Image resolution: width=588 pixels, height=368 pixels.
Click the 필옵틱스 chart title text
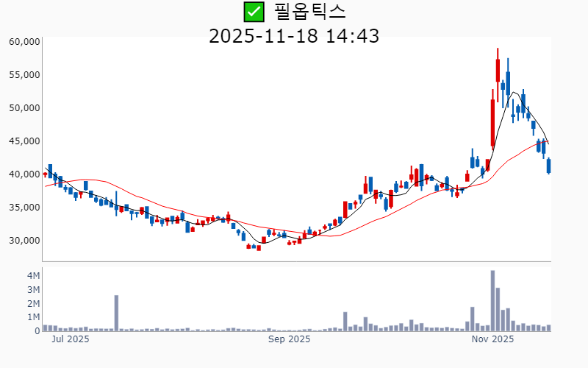coord(309,12)
